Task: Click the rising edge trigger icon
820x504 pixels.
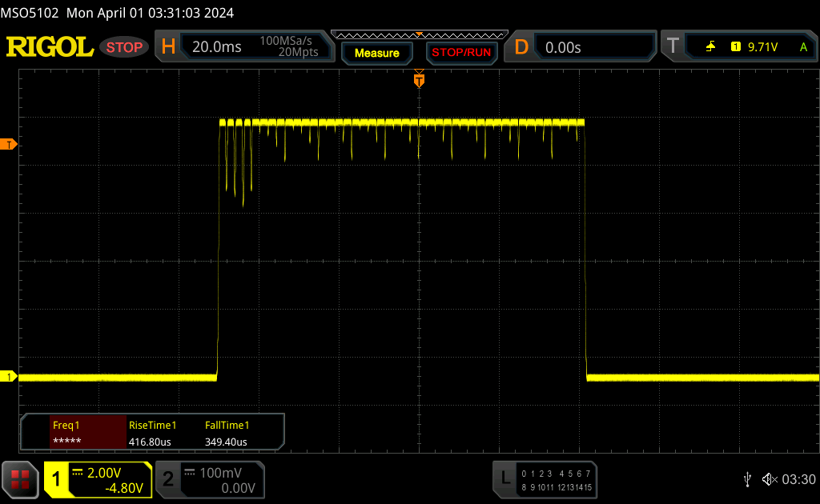Action: click(710, 46)
